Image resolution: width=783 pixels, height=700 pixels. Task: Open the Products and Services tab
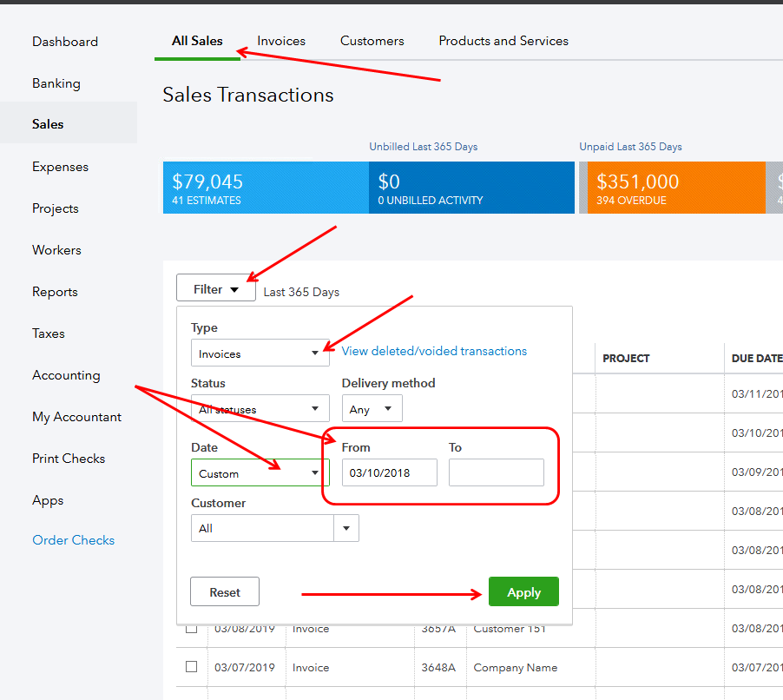[x=503, y=41]
